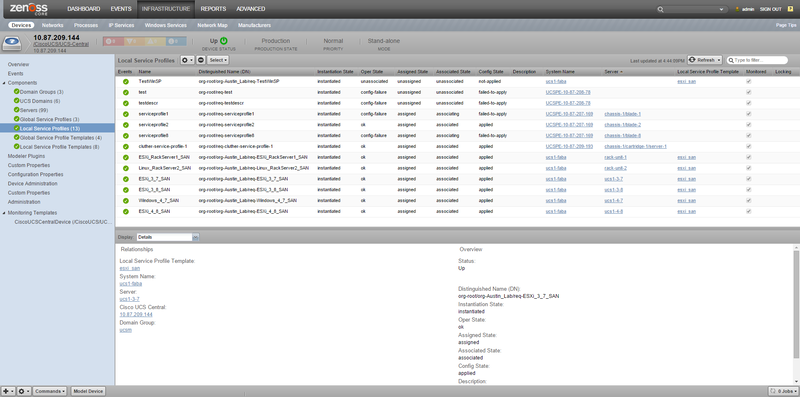This screenshot has height=397, width=800.
Task: Open chassis-1/blade-1 server link
Action: (622, 114)
